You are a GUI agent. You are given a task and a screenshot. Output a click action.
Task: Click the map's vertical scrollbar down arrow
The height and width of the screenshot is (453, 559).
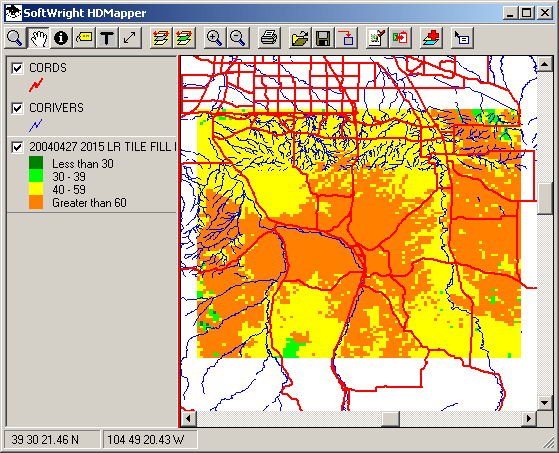(x=544, y=403)
